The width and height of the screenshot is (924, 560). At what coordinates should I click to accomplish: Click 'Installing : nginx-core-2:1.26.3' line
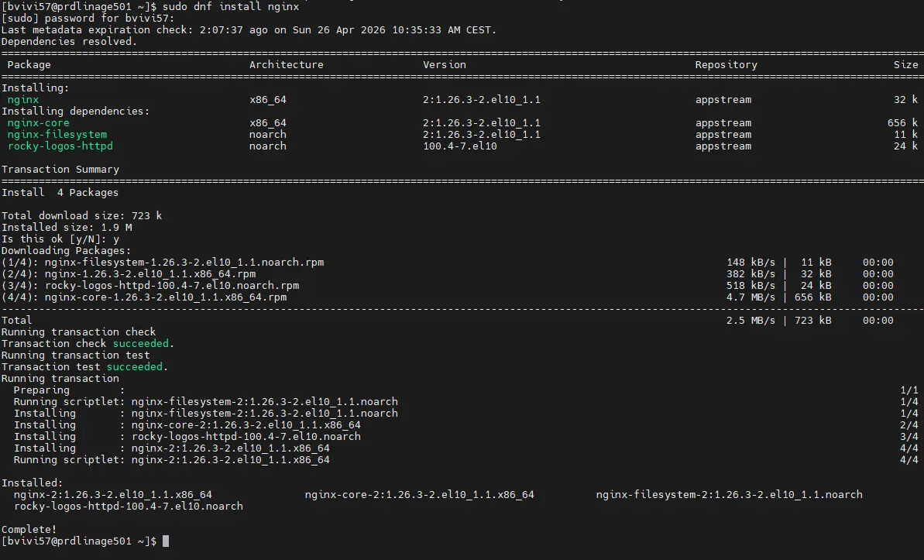[x=187, y=425]
